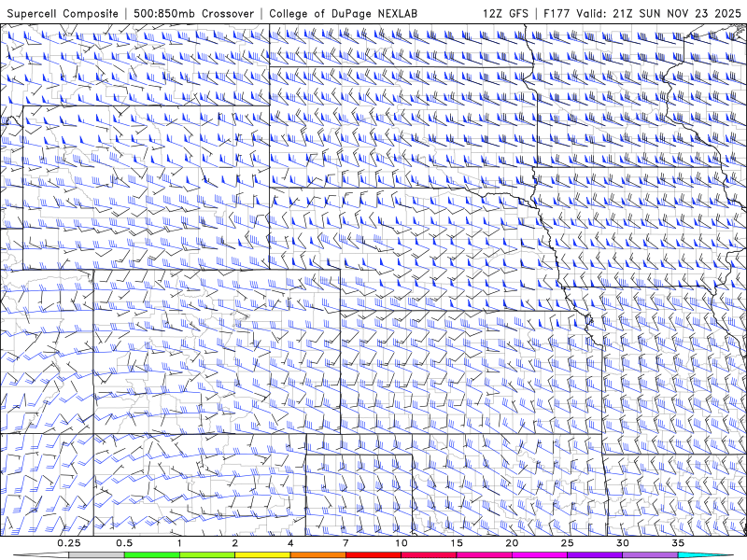Select the yellow color bar segment
The image size is (747, 560).
point(262,555)
